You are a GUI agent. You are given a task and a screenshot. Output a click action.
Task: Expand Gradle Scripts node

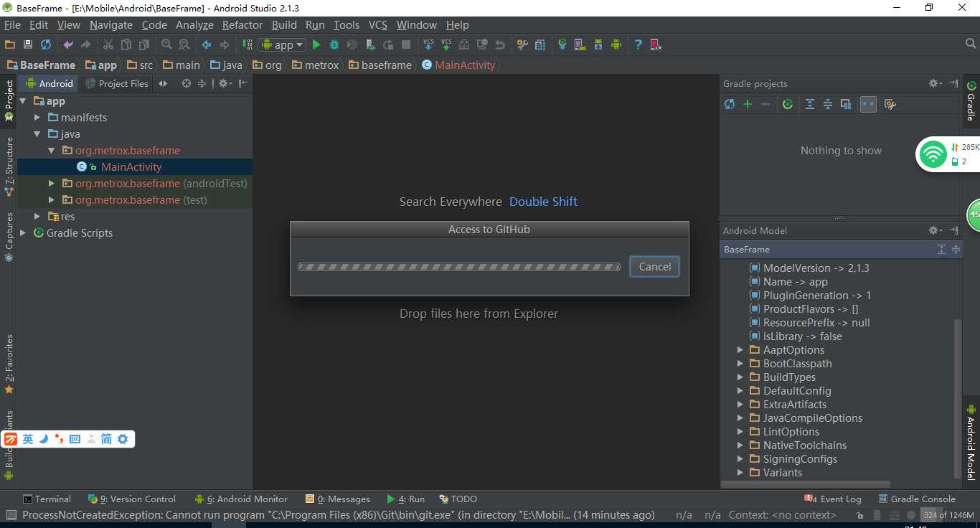pyautogui.click(x=23, y=233)
